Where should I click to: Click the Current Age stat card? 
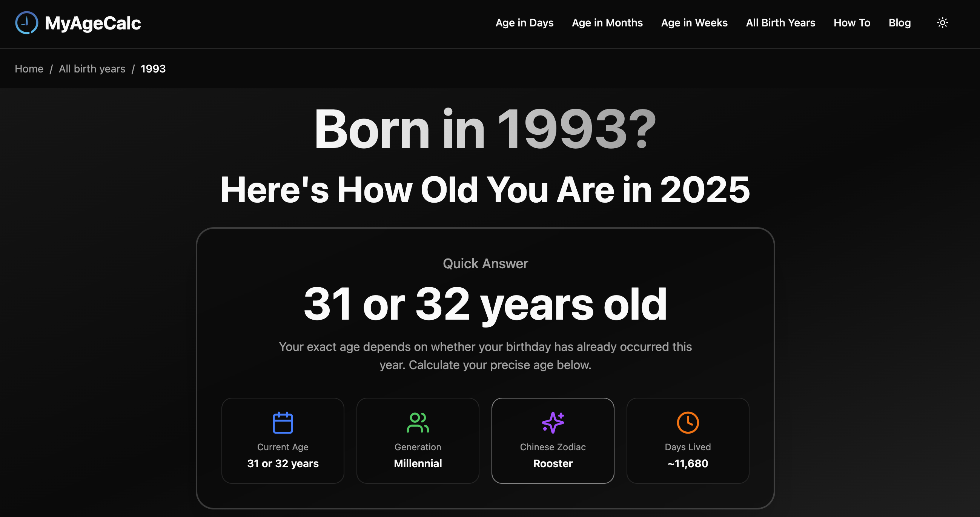(283, 440)
